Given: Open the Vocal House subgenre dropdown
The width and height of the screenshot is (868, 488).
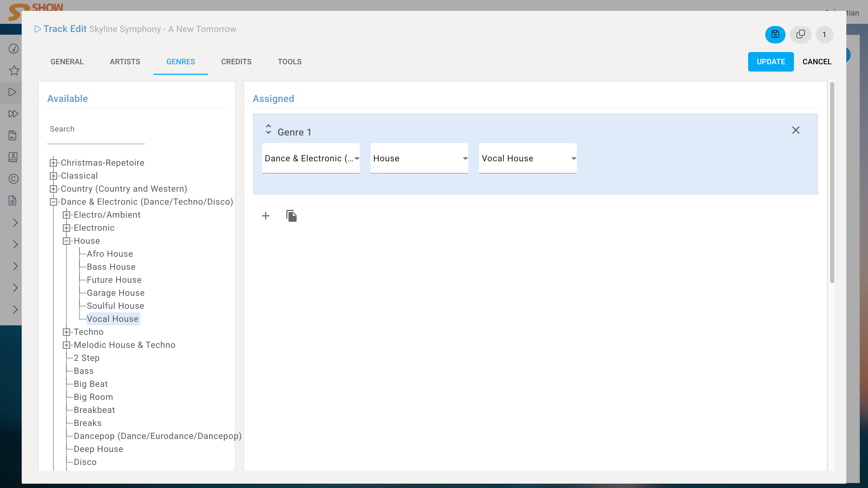Looking at the screenshot, I should coord(527,158).
